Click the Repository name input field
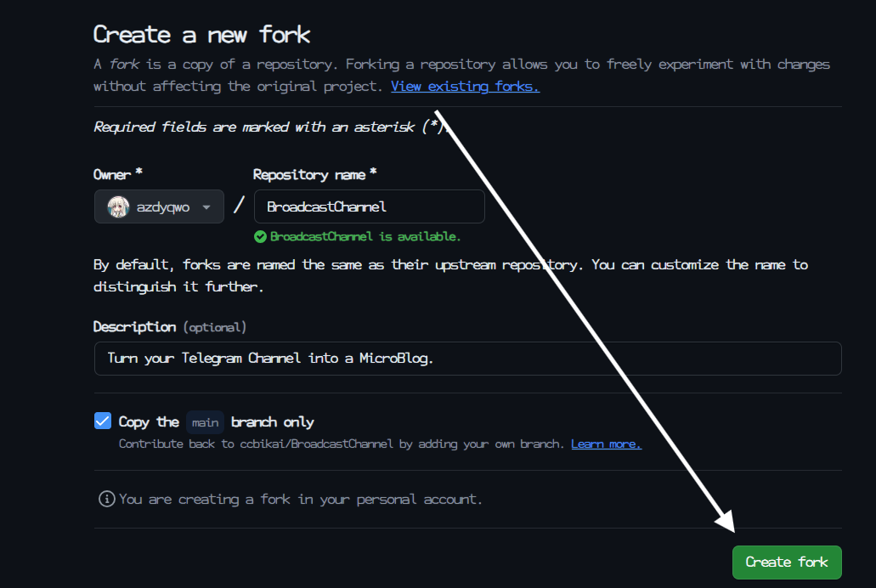The width and height of the screenshot is (876, 588). tap(369, 206)
